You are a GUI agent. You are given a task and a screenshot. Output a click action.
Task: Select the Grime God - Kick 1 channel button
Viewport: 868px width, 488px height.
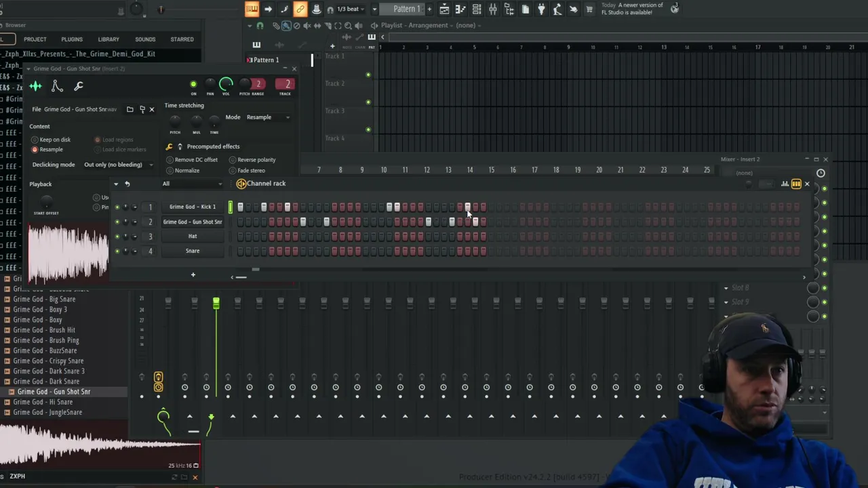(x=193, y=207)
